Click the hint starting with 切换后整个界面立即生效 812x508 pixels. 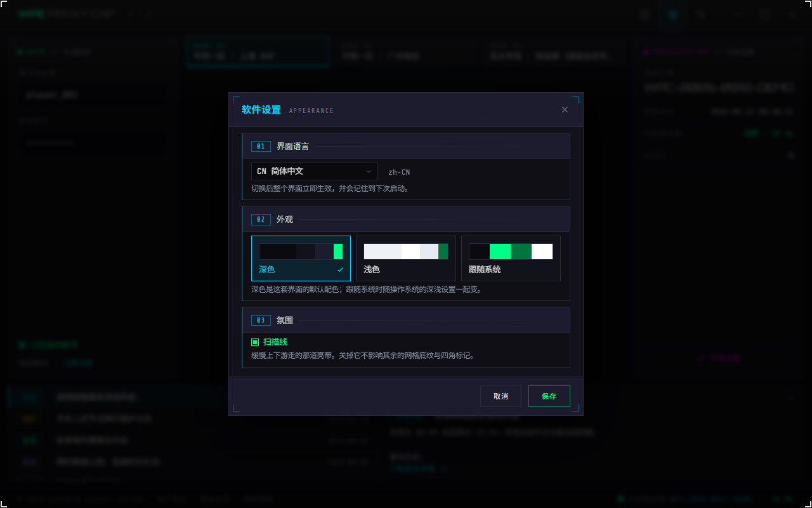click(330, 189)
